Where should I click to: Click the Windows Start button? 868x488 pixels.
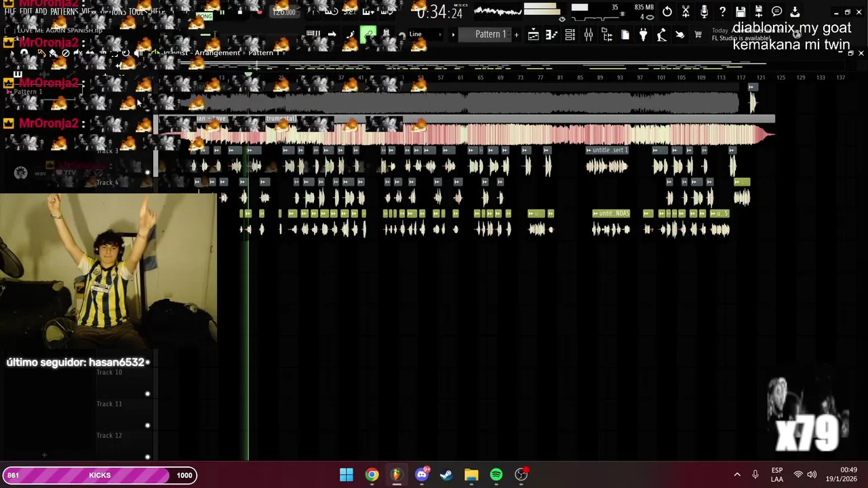(347, 475)
